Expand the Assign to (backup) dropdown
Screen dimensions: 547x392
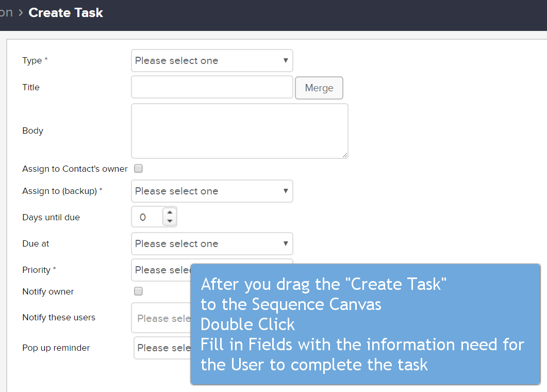click(x=212, y=191)
